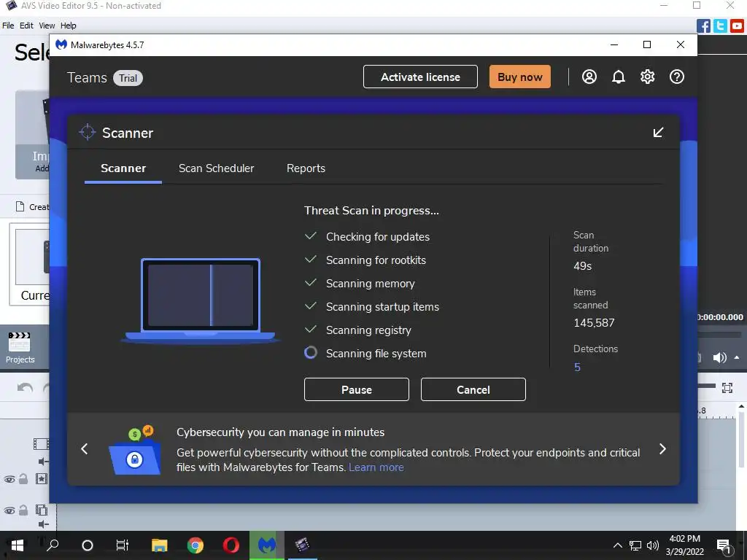Click the AVS timeline vertical scrollbar
Viewport: 747px width, 560px height.
741,438
